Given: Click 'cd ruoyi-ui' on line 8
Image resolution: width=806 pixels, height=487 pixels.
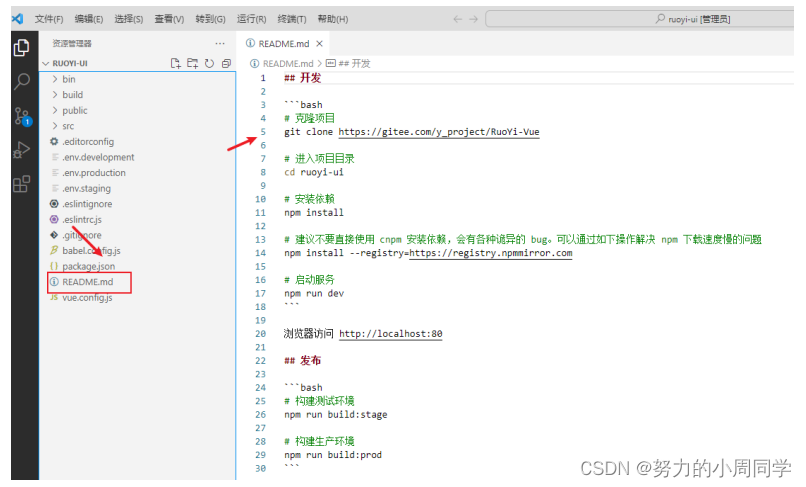Looking at the screenshot, I should coord(314,172).
